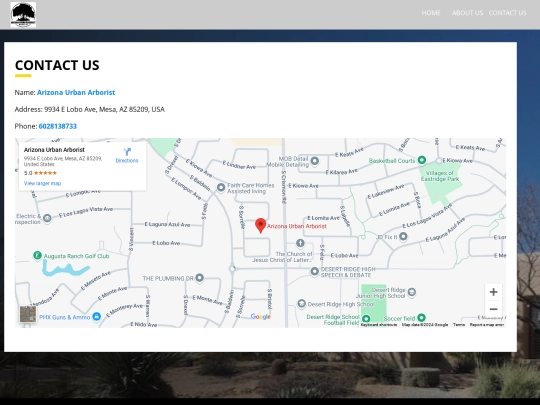Switch to satellite view thumbnail
Viewport: 540px width, 405px height.
28,314
